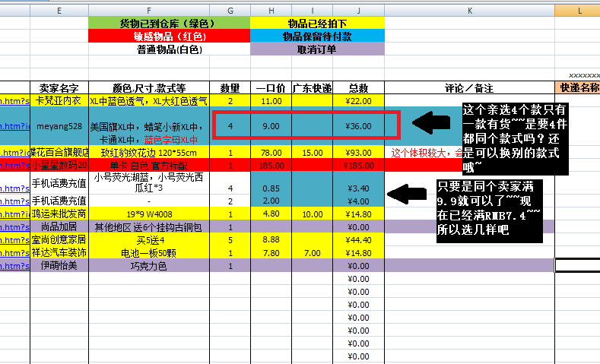This screenshot has width=600, height=364.
Task: Select column K by its header
Action: point(469,8)
